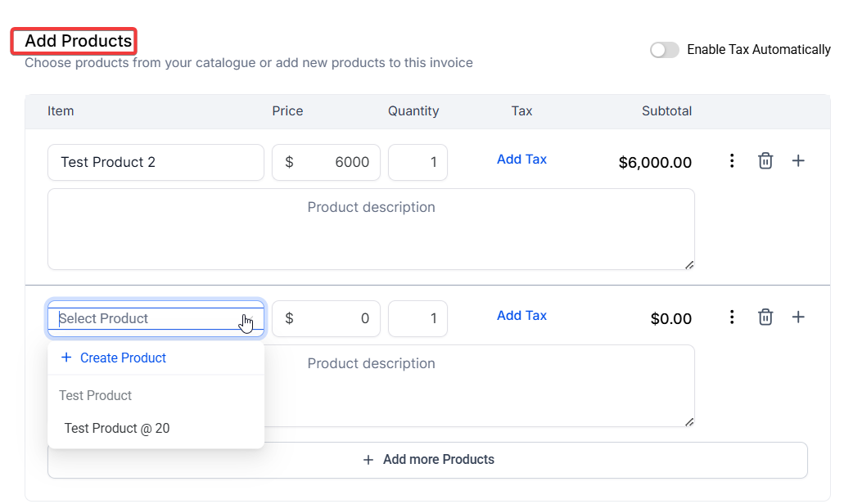Click the first Product description text area

click(371, 229)
